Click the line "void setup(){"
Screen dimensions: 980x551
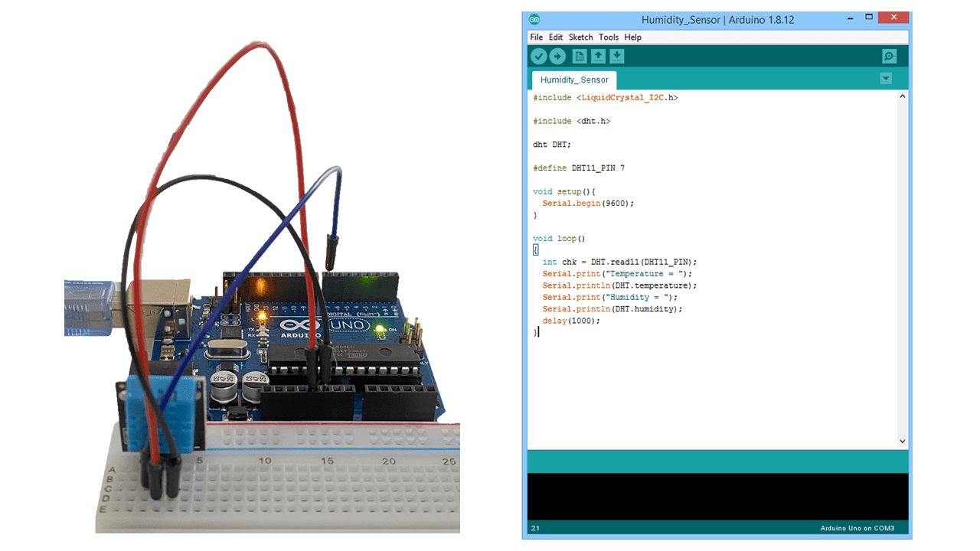pyautogui.click(x=564, y=191)
